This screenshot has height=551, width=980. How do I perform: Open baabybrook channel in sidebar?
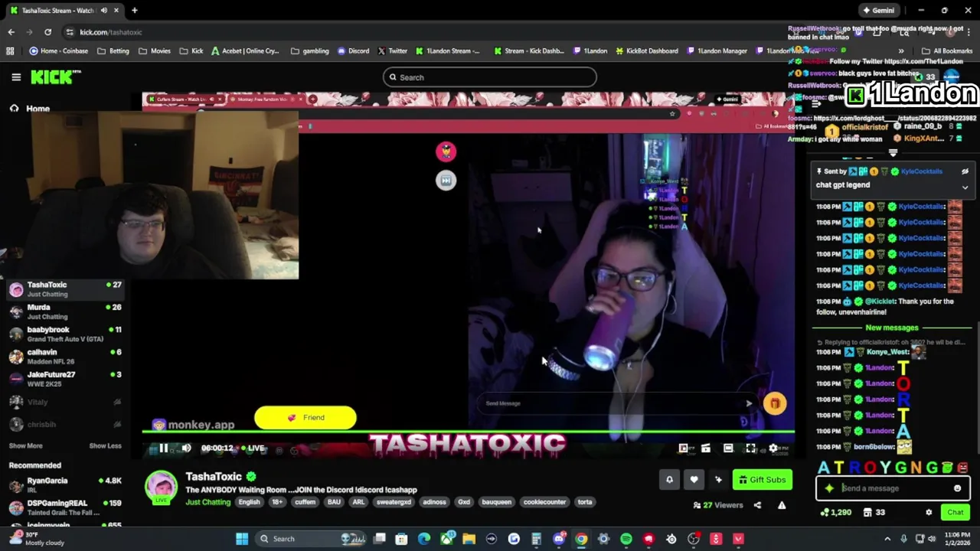(64, 334)
